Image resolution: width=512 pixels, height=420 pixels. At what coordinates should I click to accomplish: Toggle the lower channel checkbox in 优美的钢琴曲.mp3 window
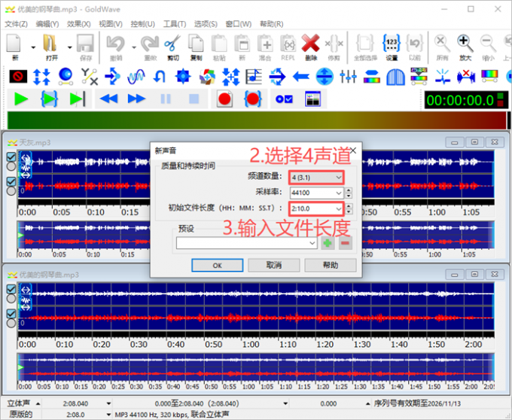(11, 314)
